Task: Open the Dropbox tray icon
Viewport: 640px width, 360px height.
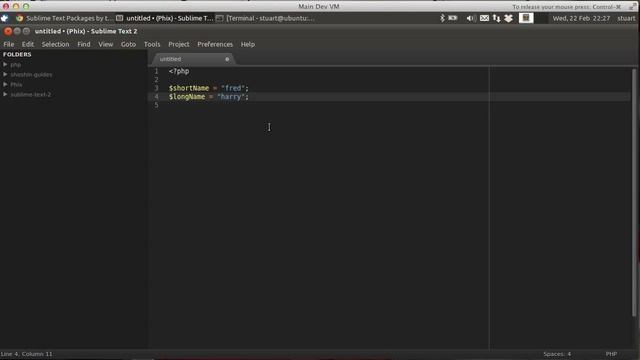Action: point(509,18)
